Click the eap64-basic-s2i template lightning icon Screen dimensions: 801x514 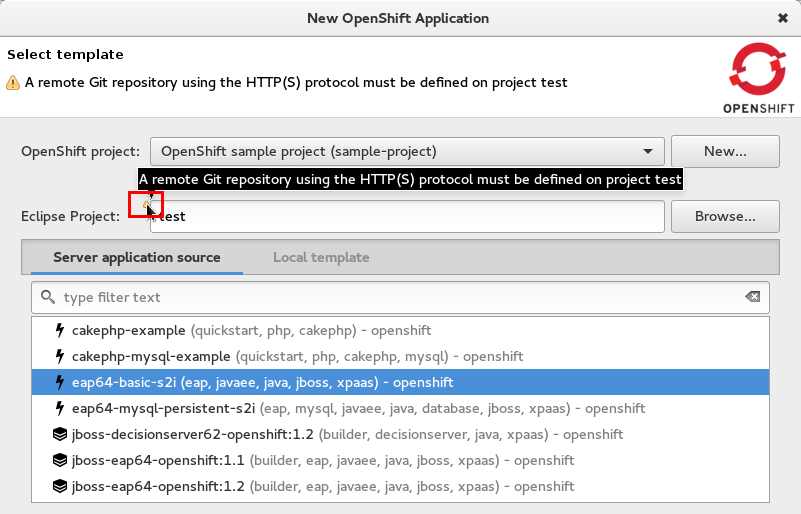tap(59, 383)
